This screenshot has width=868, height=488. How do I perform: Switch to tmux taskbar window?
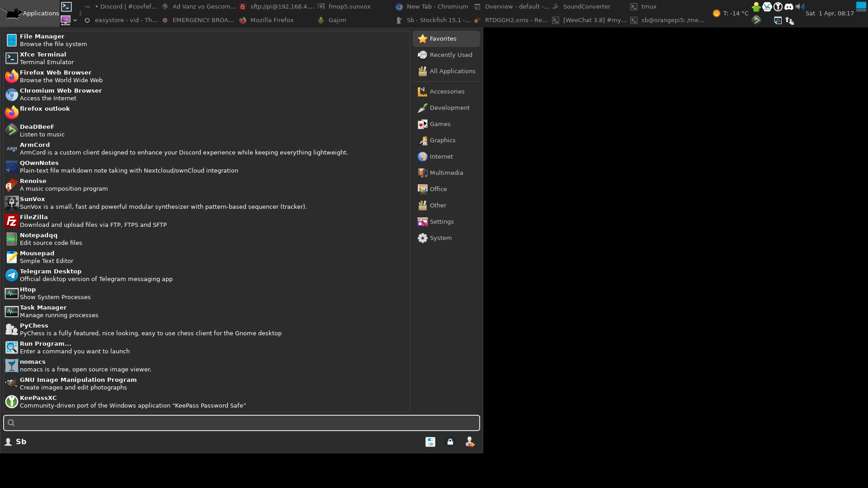coord(667,7)
